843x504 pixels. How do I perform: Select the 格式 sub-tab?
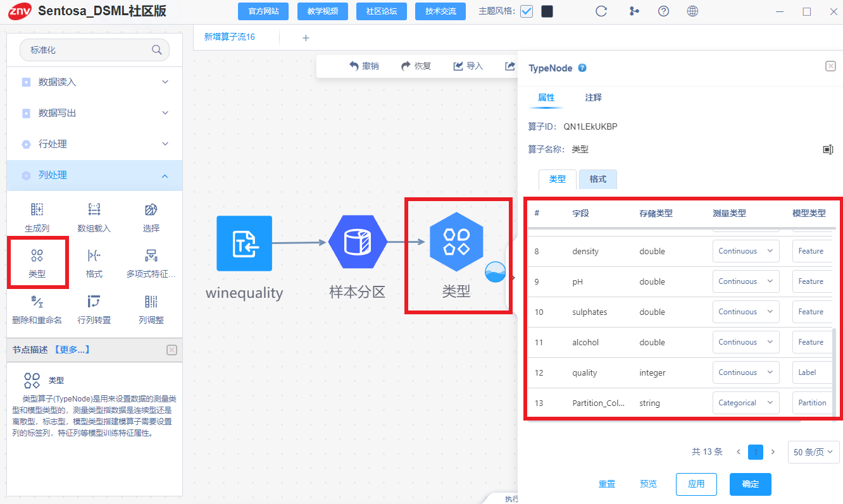[598, 179]
